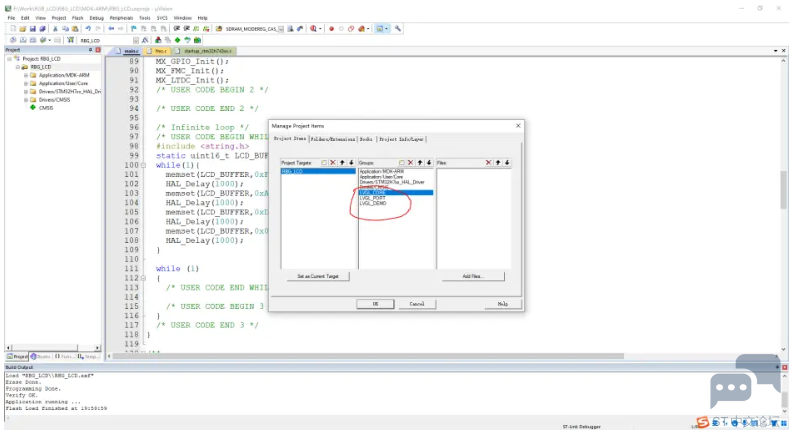Delete the selected group
This screenshot has height=437, width=789.
click(411, 163)
